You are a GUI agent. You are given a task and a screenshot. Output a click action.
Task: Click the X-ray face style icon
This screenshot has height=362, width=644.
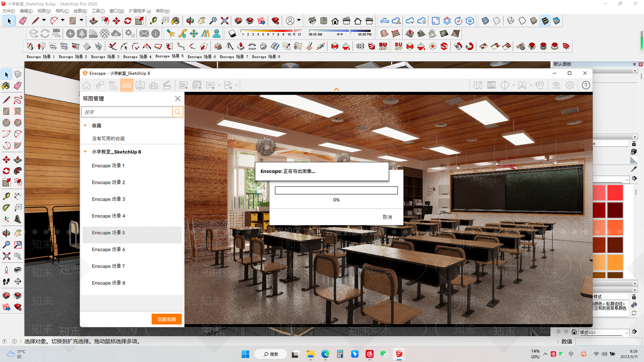(485, 21)
